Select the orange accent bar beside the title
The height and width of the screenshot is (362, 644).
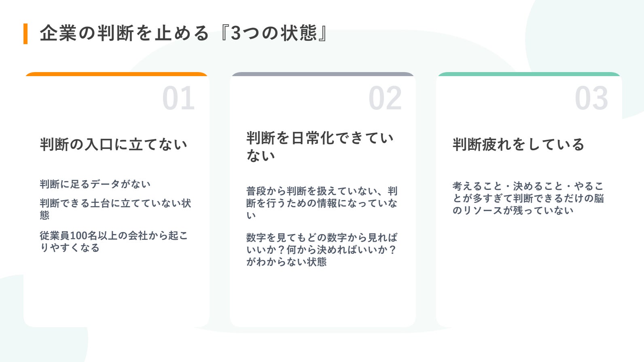tap(25, 34)
